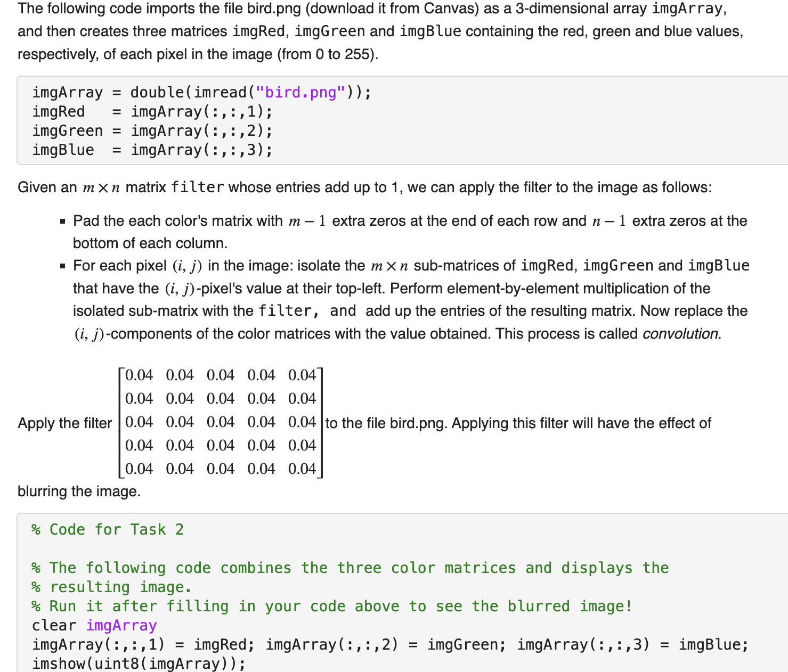The width and height of the screenshot is (788, 672).
Task: Click the imgGreen = imgArray(:,:,2) code line
Action: click(x=152, y=131)
